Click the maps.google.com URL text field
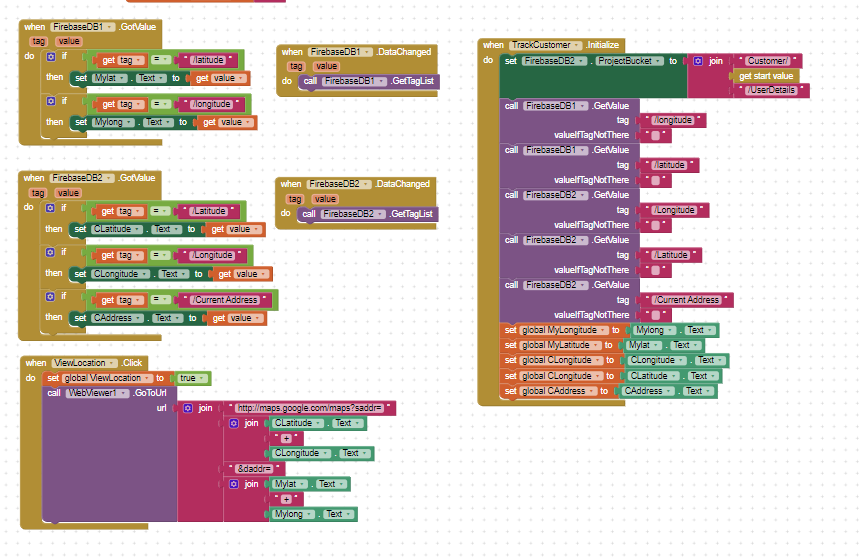 (x=314, y=408)
